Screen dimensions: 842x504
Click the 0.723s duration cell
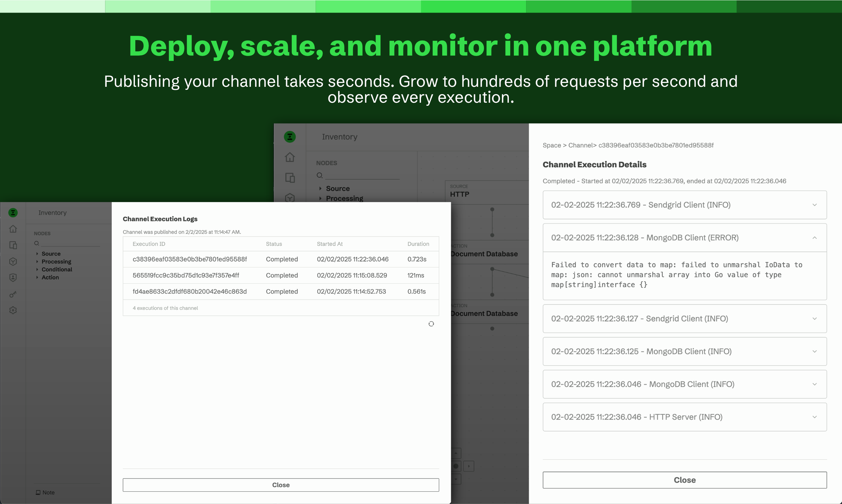(x=417, y=259)
